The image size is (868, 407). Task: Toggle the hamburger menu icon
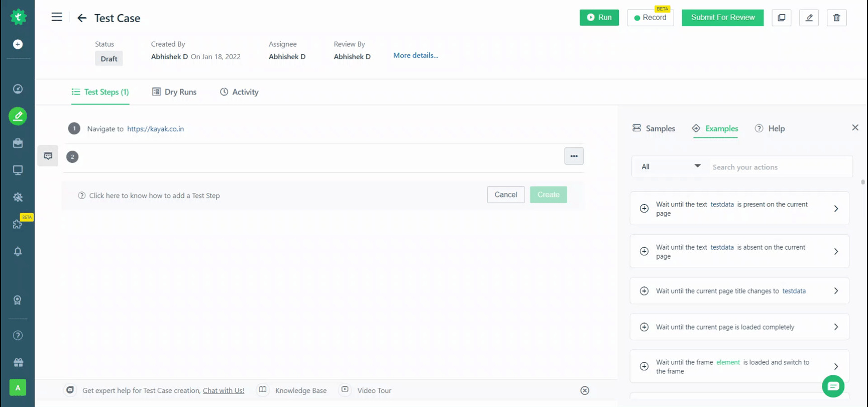point(57,17)
